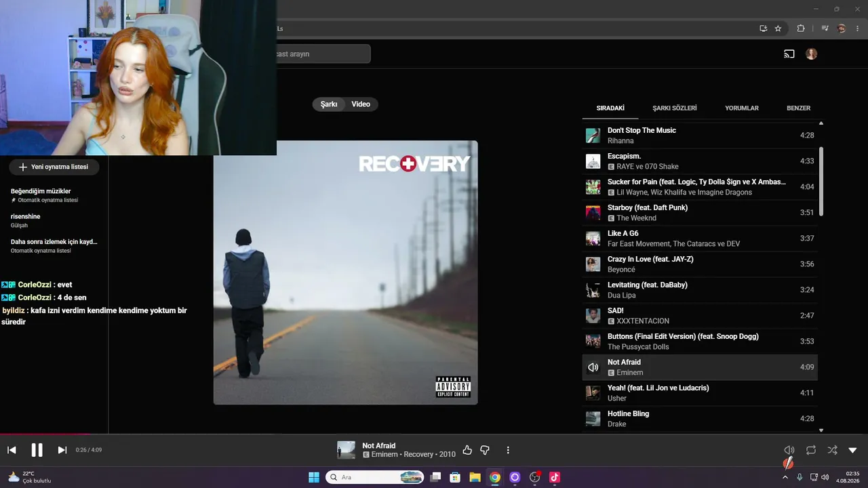Dislike the current song
The height and width of the screenshot is (488, 868).
click(485, 450)
